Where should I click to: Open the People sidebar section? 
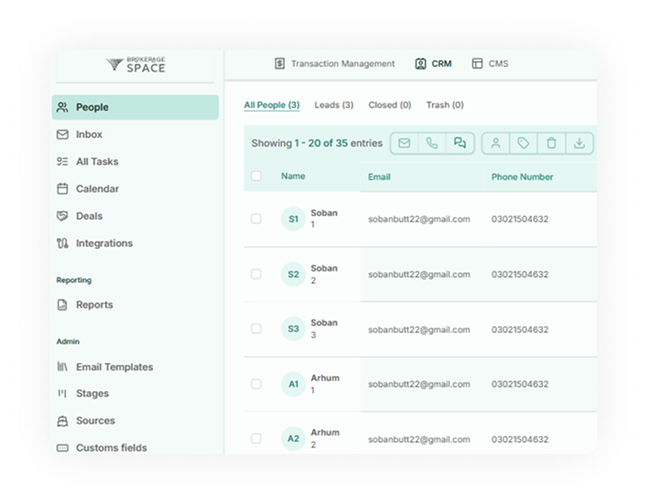pos(135,107)
